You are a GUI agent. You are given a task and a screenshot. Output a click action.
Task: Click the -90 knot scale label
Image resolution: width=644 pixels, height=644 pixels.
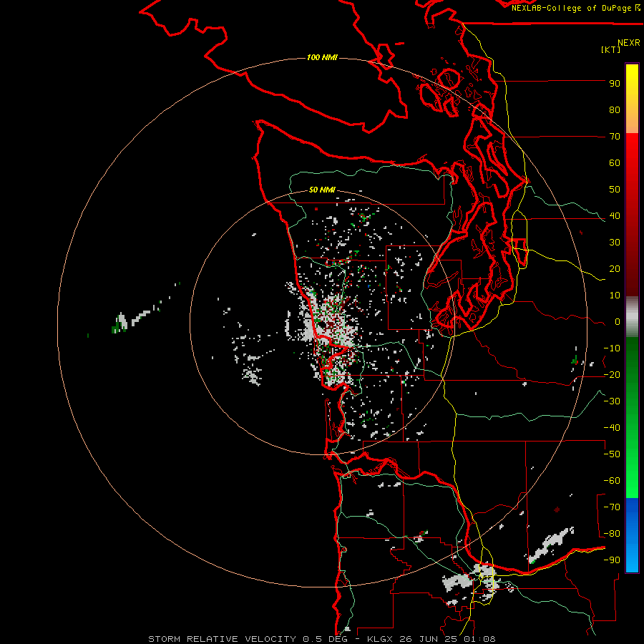coord(612,560)
